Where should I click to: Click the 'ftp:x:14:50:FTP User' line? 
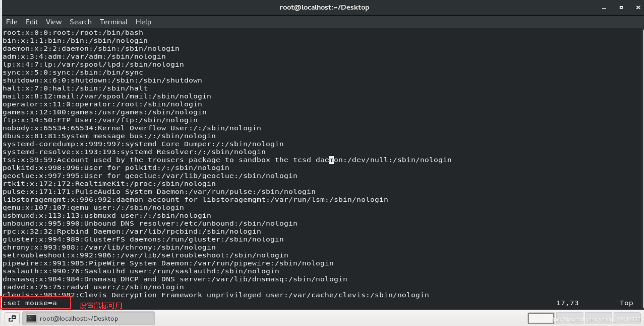tap(100, 120)
